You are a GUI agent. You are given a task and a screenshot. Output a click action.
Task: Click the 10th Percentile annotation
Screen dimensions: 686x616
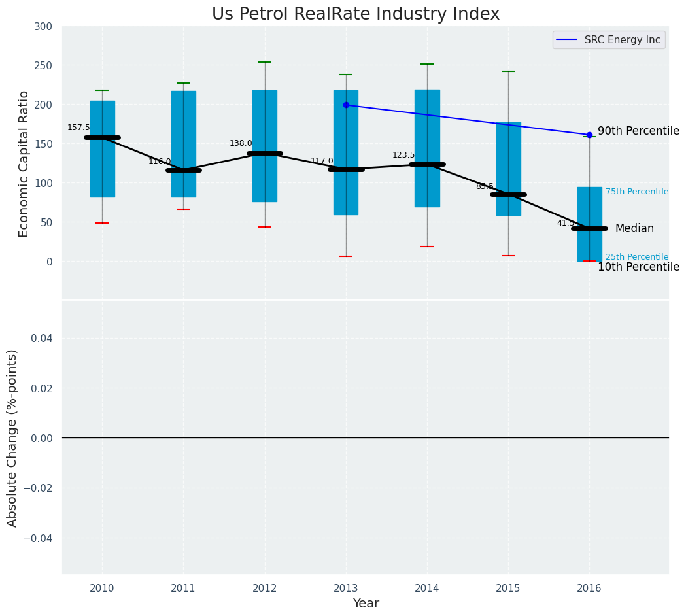click(x=638, y=267)
